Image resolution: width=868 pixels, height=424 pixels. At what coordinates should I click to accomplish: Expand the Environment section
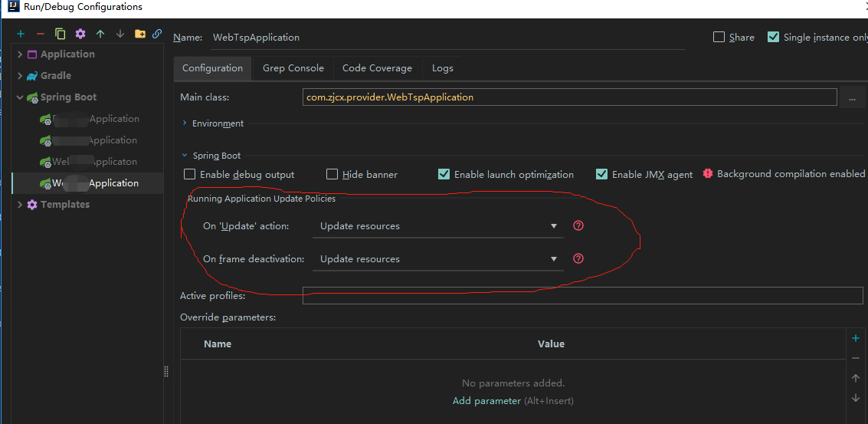coord(185,123)
